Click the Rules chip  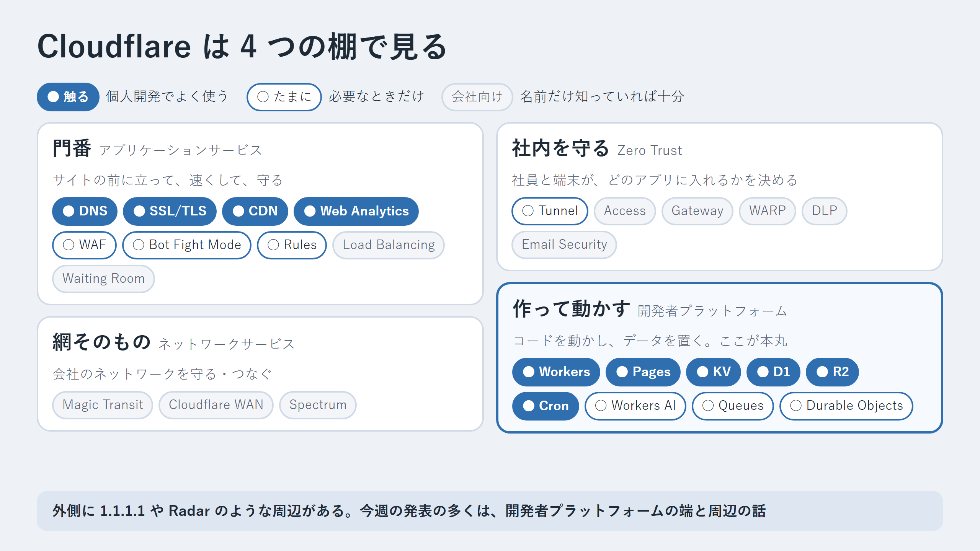click(x=292, y=245)
